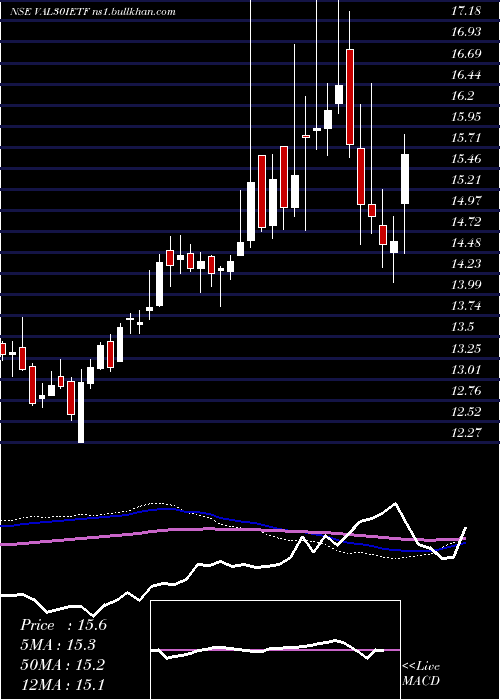
Task: Select the 16.93 price axis label
Action: click(x=466, y=32)
